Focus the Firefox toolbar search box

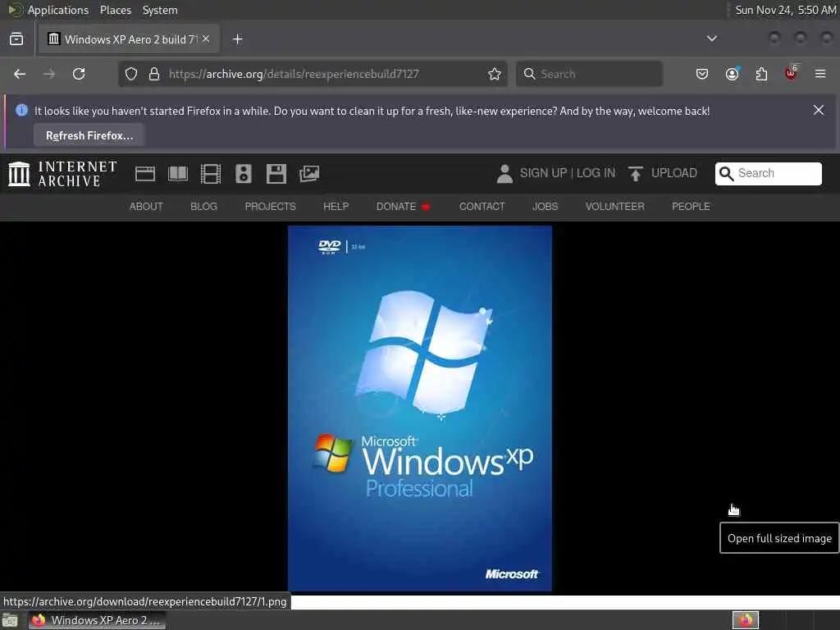pos(589,74)
